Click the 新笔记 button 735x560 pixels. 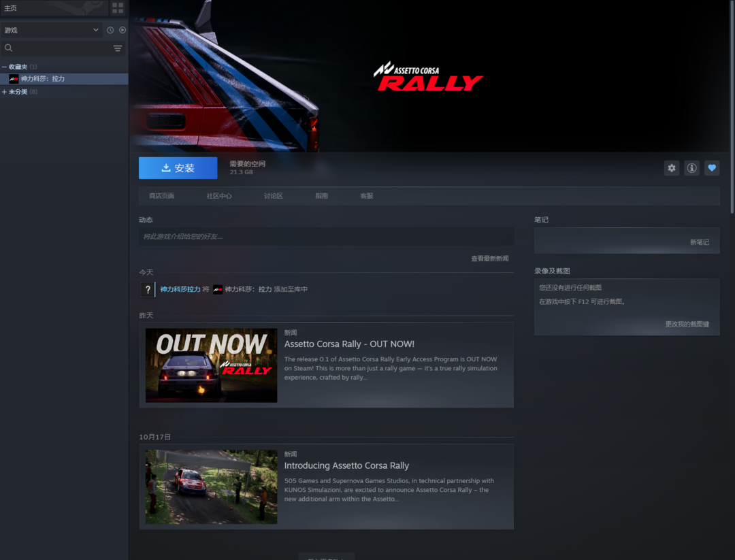[x=700, y=242]
